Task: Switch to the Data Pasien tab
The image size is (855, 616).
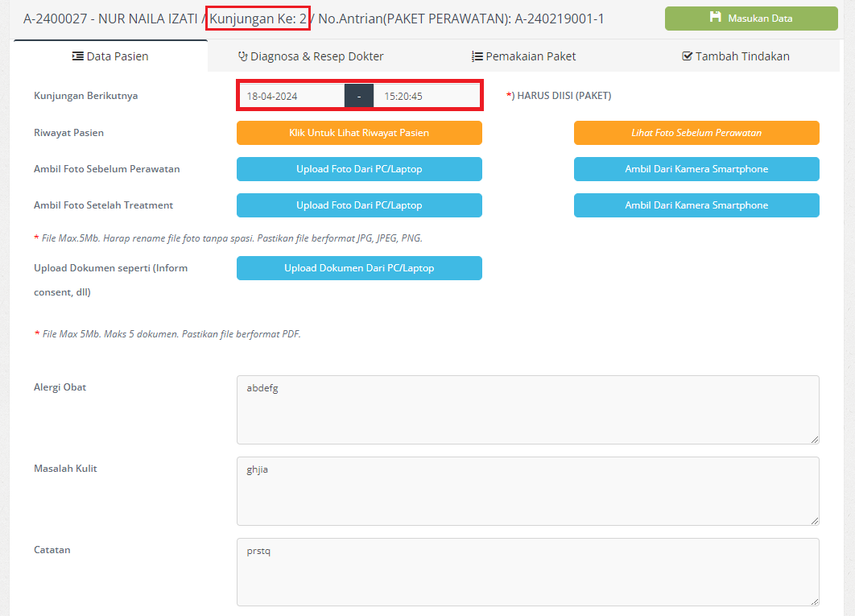Action: 110,56
